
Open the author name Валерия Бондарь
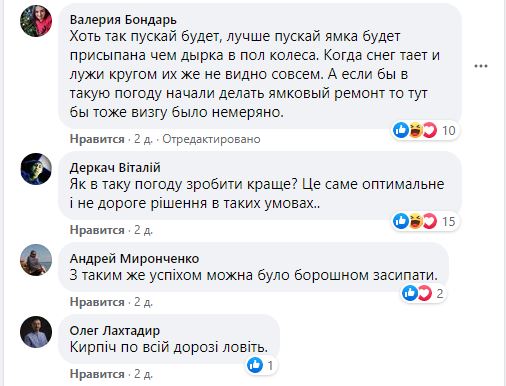[x=123, y=20]
